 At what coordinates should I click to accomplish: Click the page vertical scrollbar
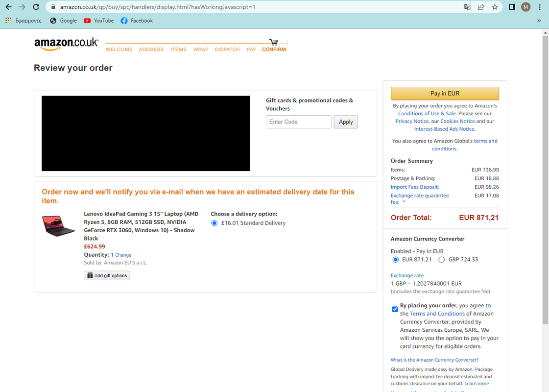[545, 179]
